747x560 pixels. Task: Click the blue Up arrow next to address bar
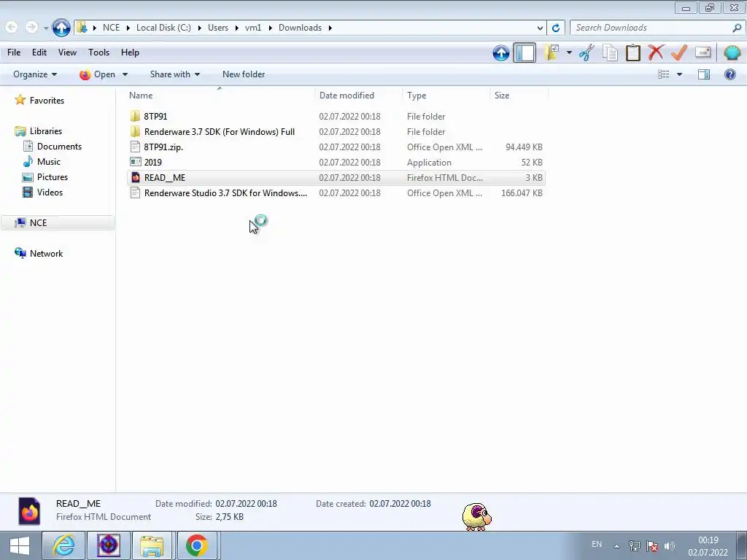(61, 28)
